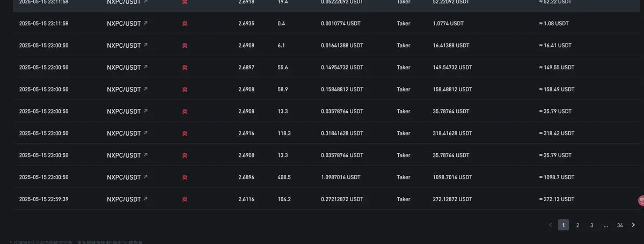The height and width of the screenshot is (244, 644).
Task: Click the fee 0.27212872 USDT
Action: 342,199
